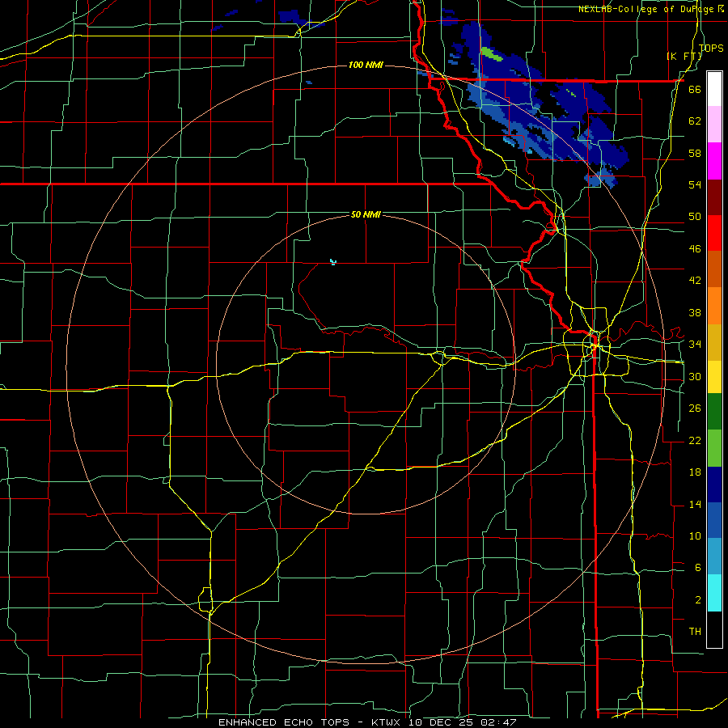This screenshot has height=728, width=728.
Task: Click the white 66 kft color swatch
Action: click(x=714, y=89)
